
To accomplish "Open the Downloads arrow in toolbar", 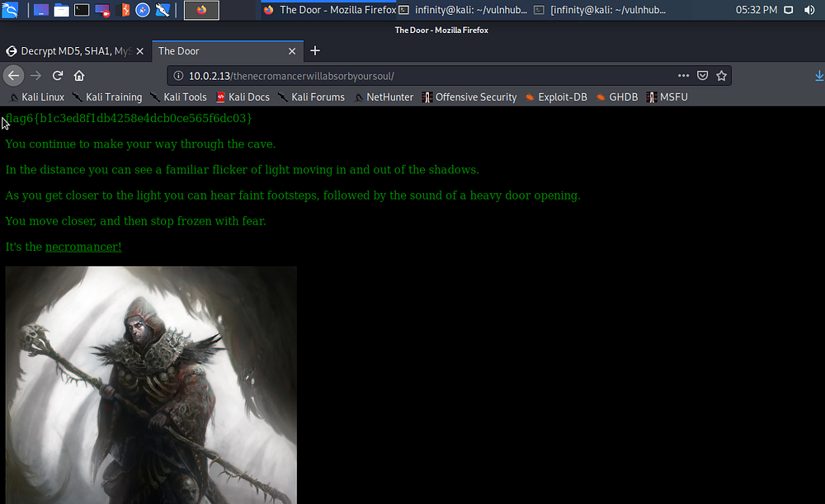I will pos(818,76).
